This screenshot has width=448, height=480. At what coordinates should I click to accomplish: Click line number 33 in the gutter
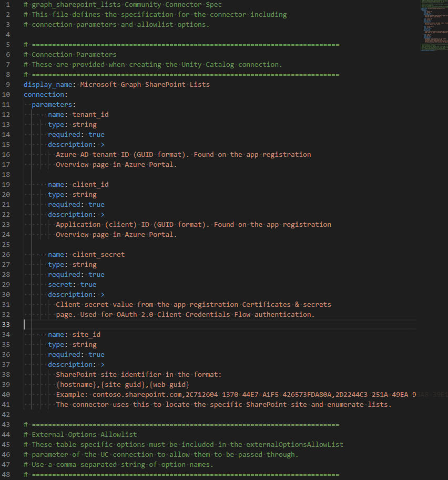pos(6,325)
